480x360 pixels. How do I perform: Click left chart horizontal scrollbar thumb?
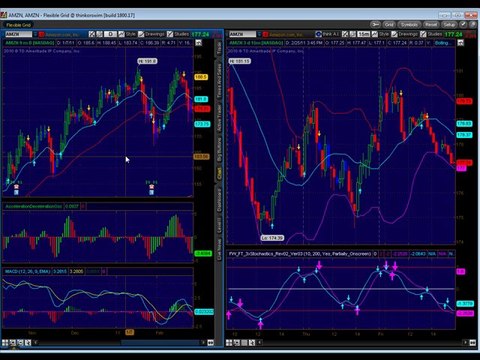160,342
